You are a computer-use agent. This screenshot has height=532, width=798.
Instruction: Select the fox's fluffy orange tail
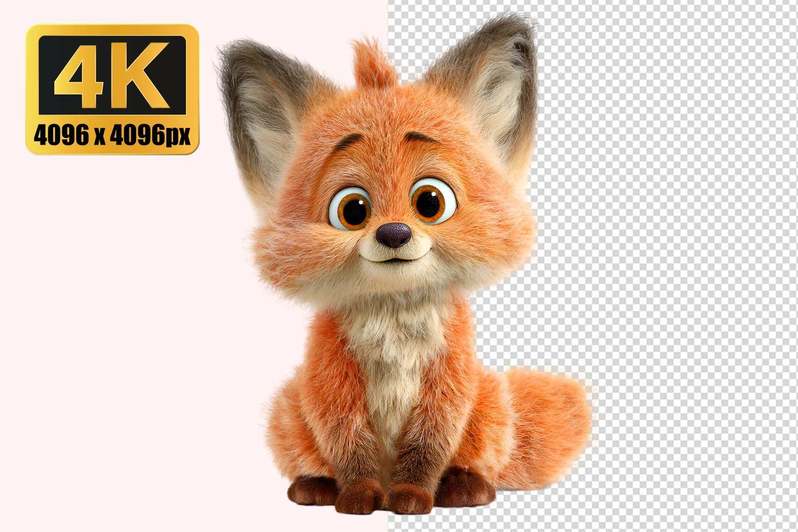[x=548, y=420]
